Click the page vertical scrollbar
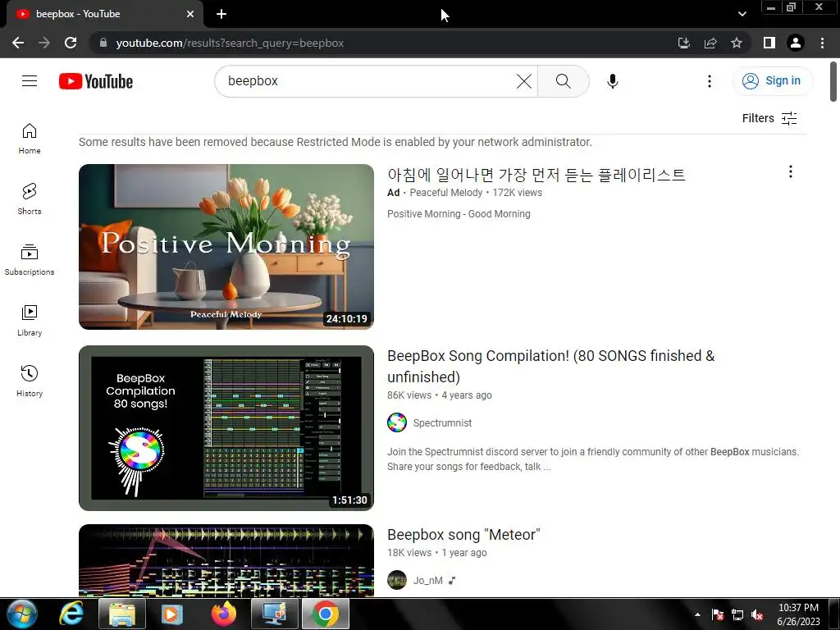The width and height of the screenshot is (840, 630). [833, 81]
